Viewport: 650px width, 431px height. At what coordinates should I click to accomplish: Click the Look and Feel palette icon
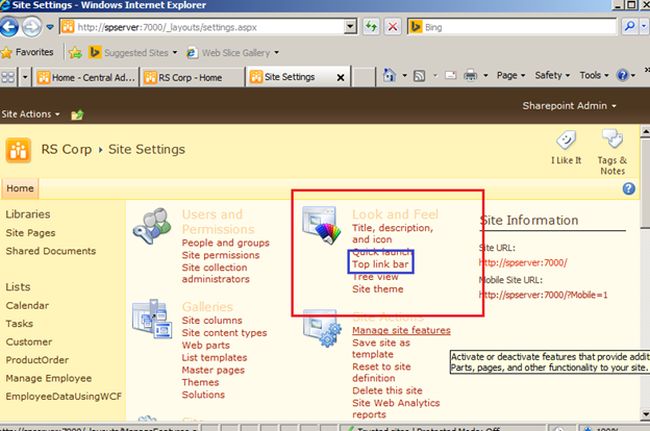pos(321,226)
